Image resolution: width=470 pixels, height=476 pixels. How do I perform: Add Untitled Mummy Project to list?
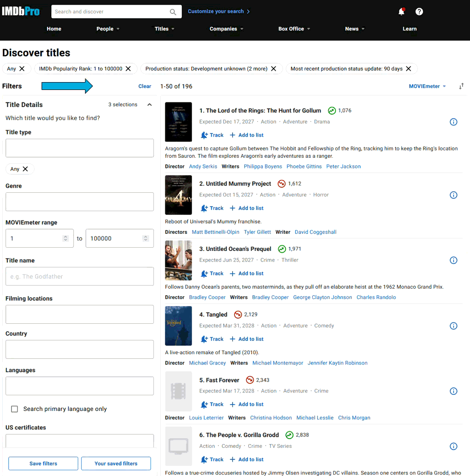point(247,208)
